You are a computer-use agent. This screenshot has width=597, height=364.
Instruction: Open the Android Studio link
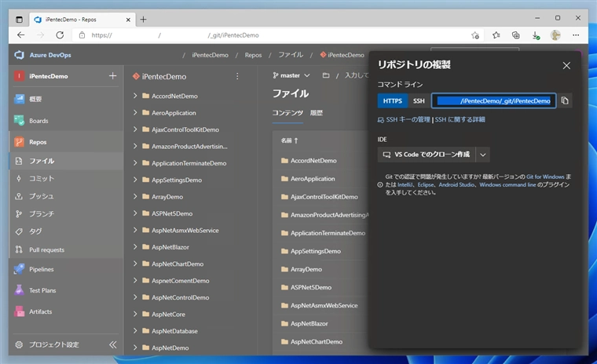[x=456, y=185]
